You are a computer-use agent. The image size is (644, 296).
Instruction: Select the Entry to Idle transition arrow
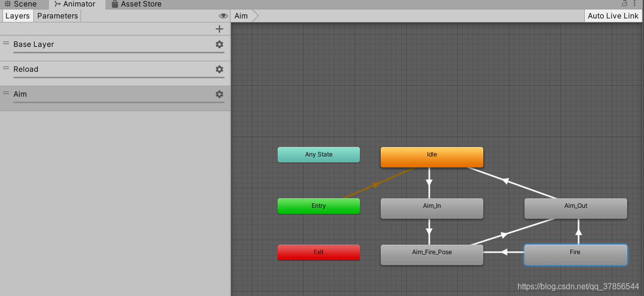[377, 184]
